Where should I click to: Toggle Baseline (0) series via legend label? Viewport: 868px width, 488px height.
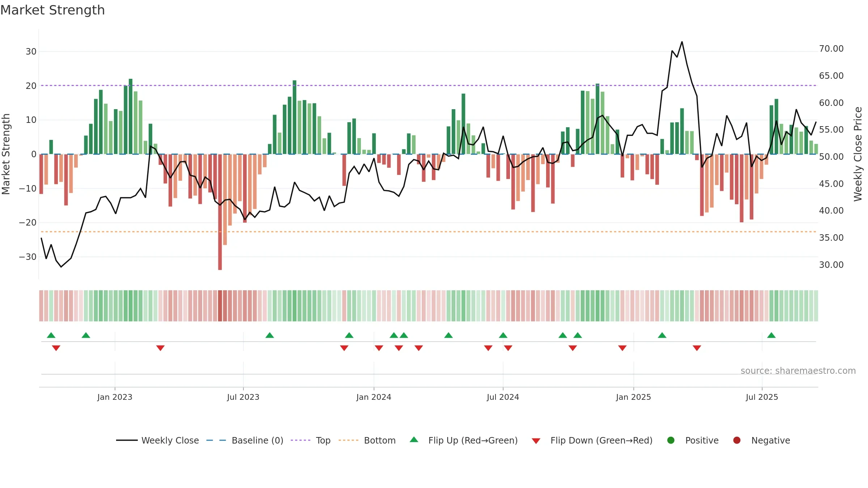click(x=258, y=440)
